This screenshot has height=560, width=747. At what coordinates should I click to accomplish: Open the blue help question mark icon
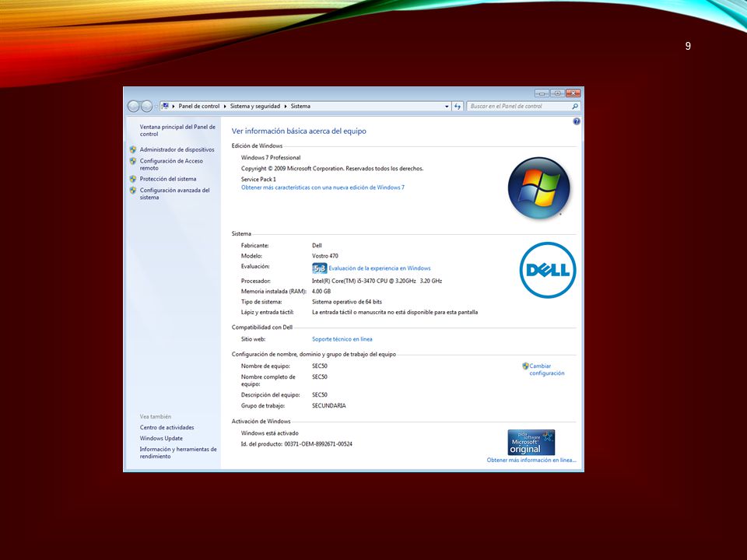(x=577, y=121)
